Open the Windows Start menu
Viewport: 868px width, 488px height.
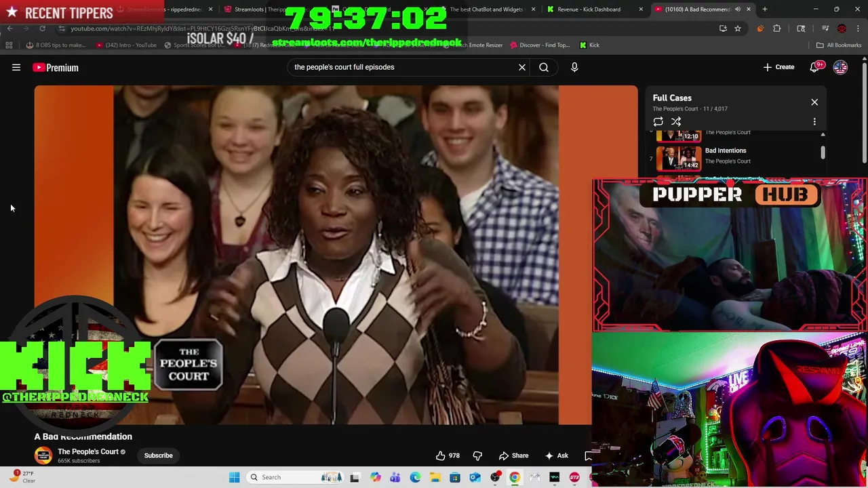coord(234,477)
